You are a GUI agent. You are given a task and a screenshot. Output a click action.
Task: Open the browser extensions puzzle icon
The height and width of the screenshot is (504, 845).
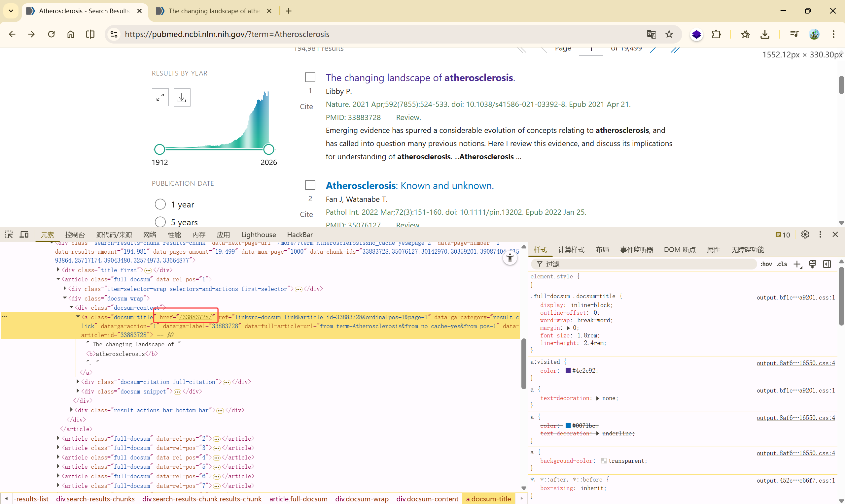pyautogui.click(x=716, y=34)
